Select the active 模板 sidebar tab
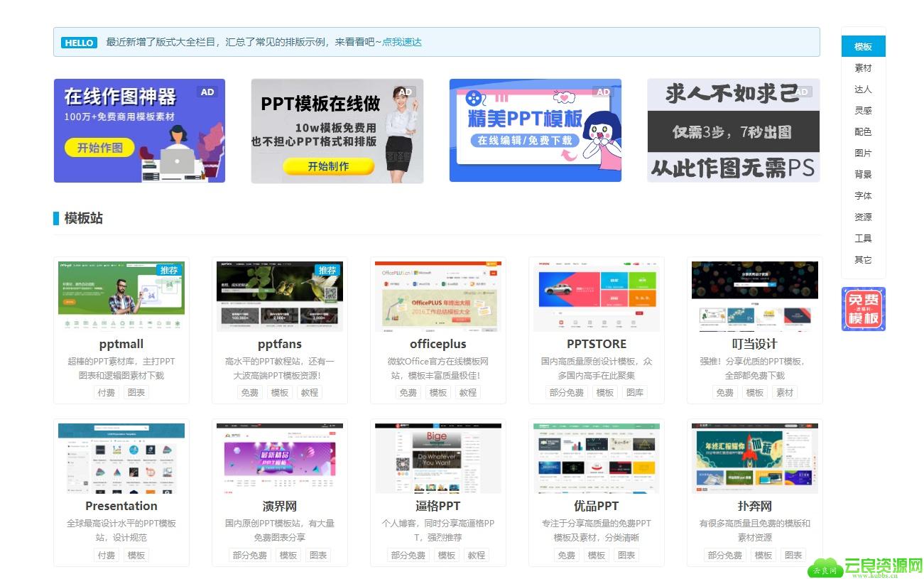 (863, 47)
